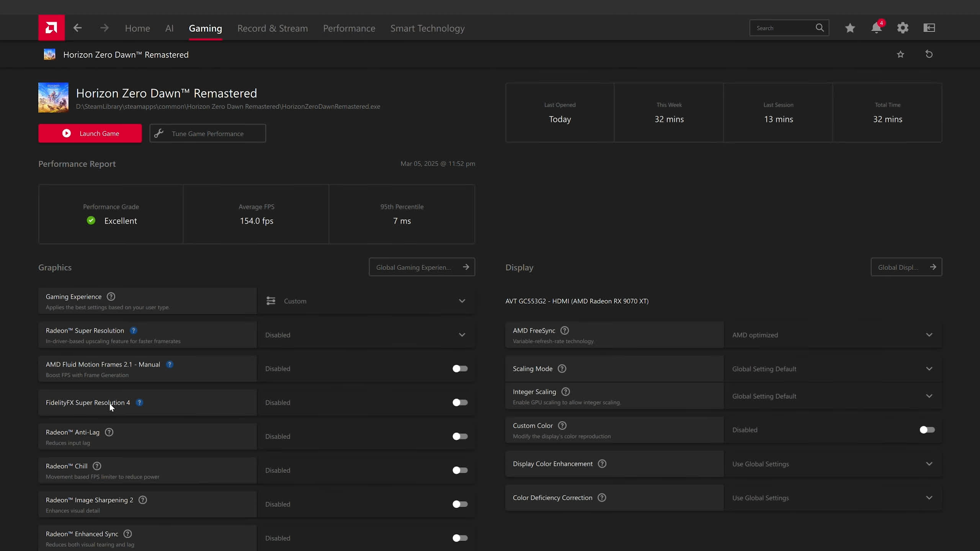Show help for Scaling Mode
The image size is (980, 551).
point(562,368)
